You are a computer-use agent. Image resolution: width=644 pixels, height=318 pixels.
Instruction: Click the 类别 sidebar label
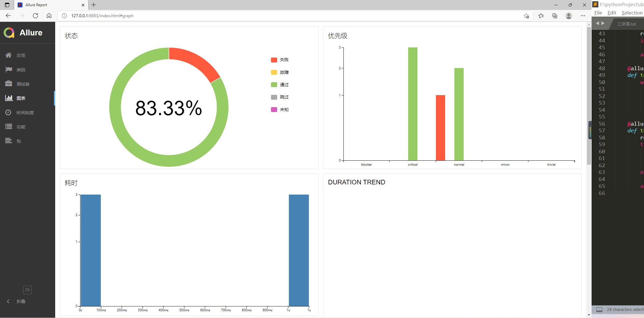(x=21, y=70)
